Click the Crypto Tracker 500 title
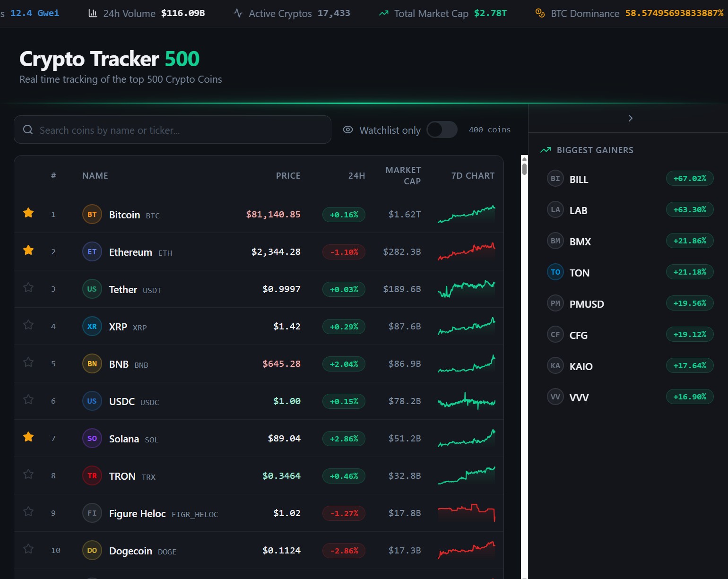 coord(109,59)
